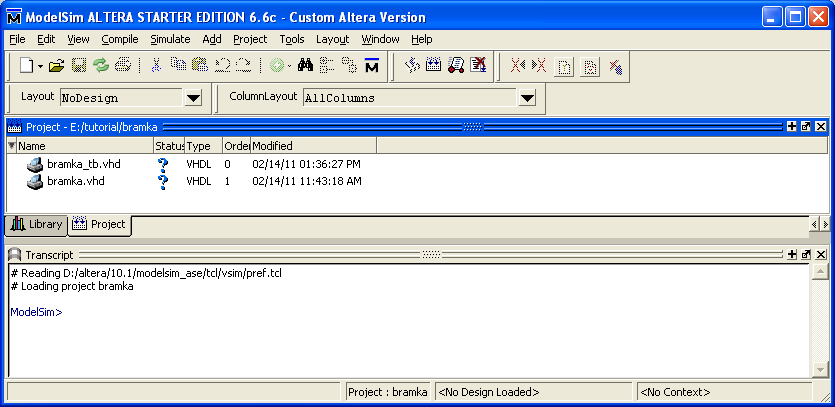Open the View menu
The height and width of the screenshot is (407, 835).
tap(79, 39)
